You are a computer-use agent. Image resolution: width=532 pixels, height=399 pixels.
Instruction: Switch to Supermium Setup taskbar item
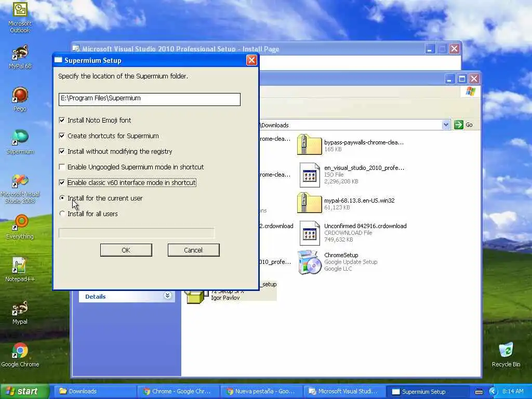click(428, 392)
